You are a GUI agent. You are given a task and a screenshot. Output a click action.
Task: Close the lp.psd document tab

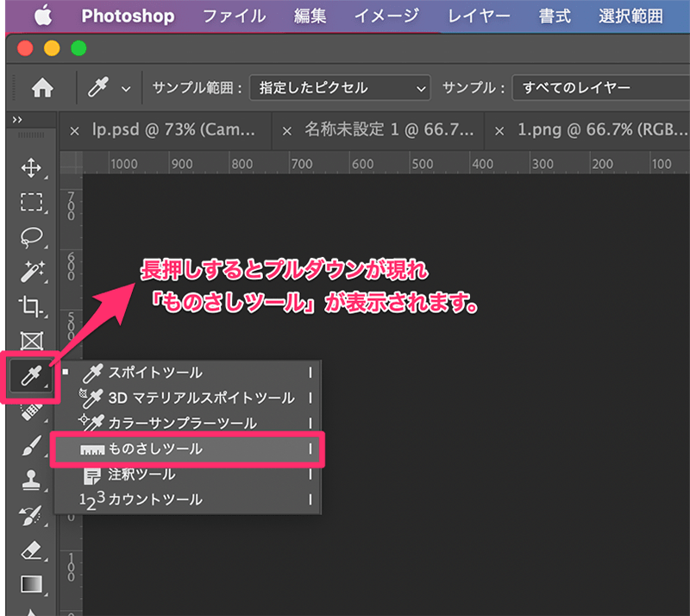coord(73,130)
